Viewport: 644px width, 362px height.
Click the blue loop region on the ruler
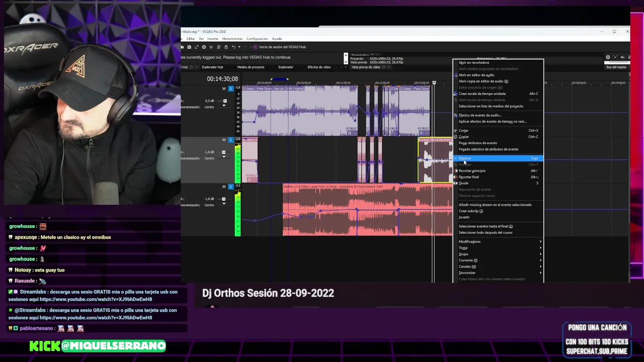tap(280, 79)
